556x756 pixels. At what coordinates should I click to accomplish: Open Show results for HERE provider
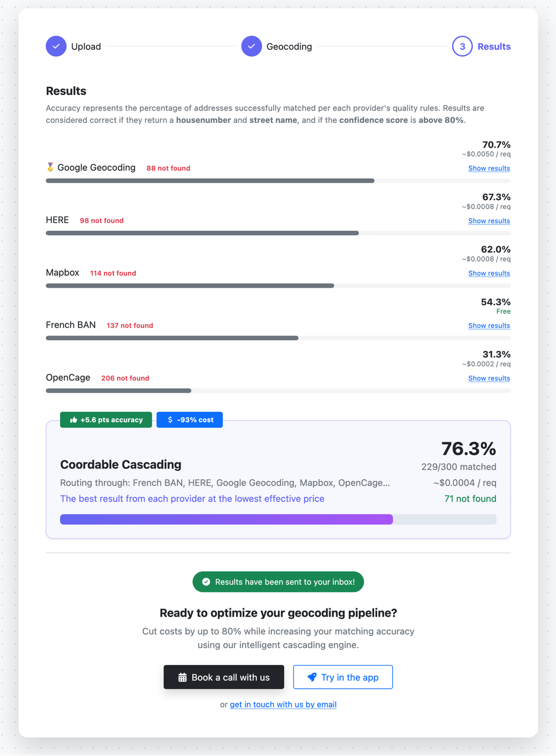tap(489, 220)
